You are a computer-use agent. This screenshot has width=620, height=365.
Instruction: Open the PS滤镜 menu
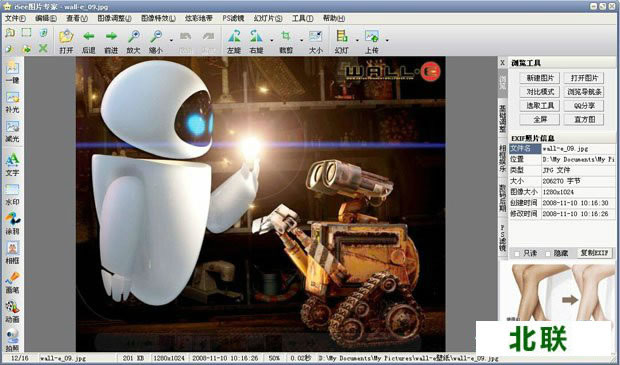point(233,18)
